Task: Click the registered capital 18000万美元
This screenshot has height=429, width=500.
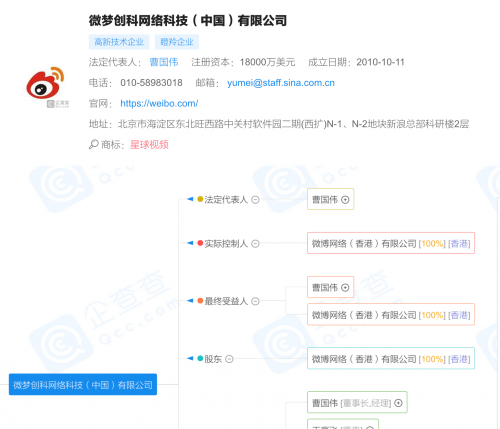Action: (x=267, y=62)
